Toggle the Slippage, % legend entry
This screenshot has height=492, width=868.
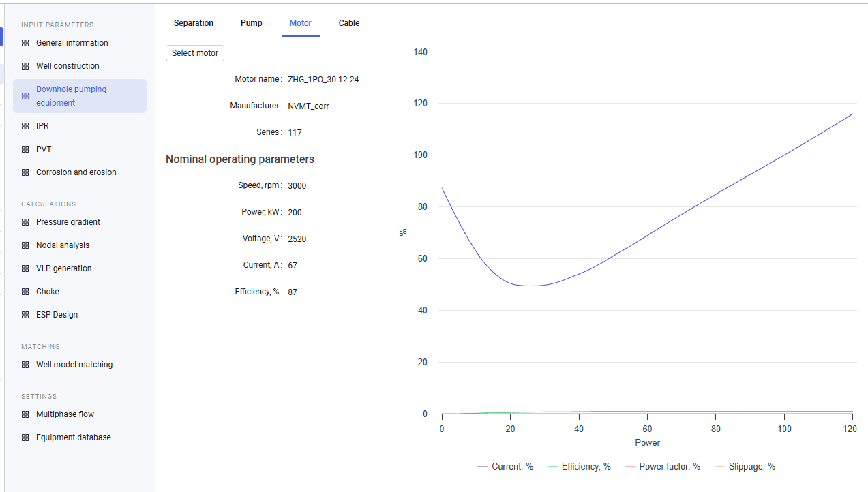(x=745, y=467)
